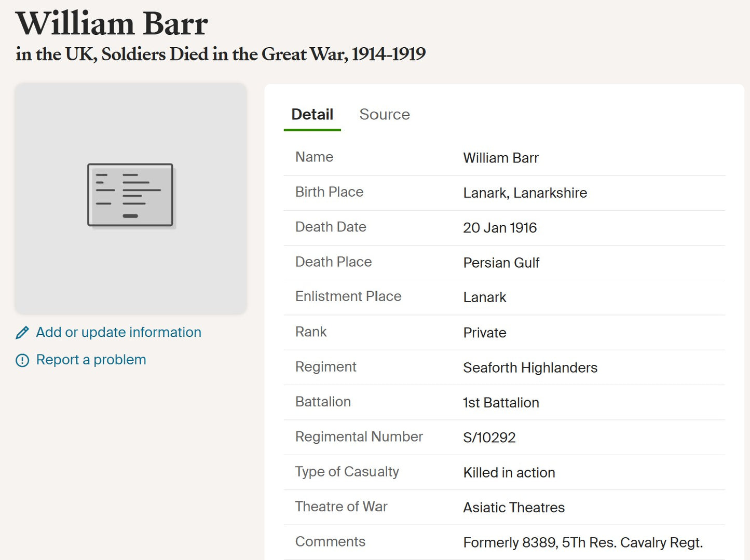Click the Soldiers Died in the Great War subtitle
Screen dimensions: 750x560
point(221,54)
